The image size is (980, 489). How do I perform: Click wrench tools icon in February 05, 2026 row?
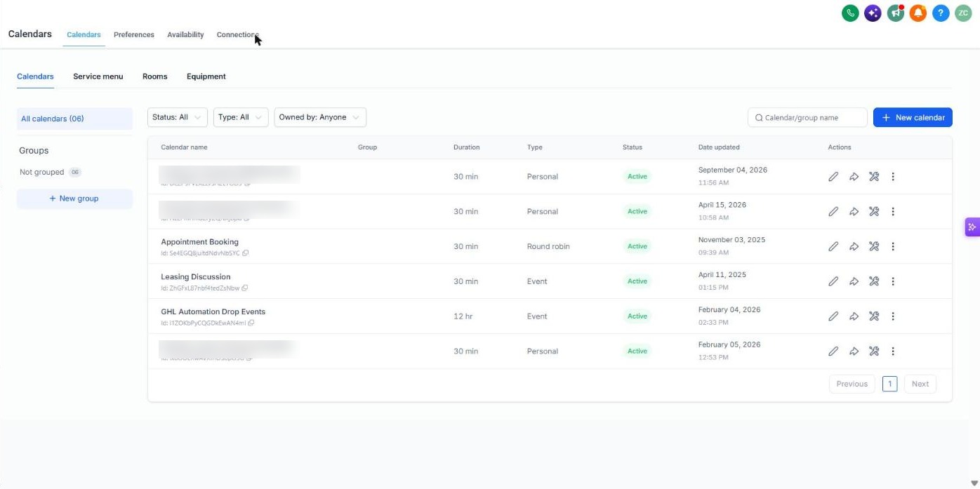point(874,351)
